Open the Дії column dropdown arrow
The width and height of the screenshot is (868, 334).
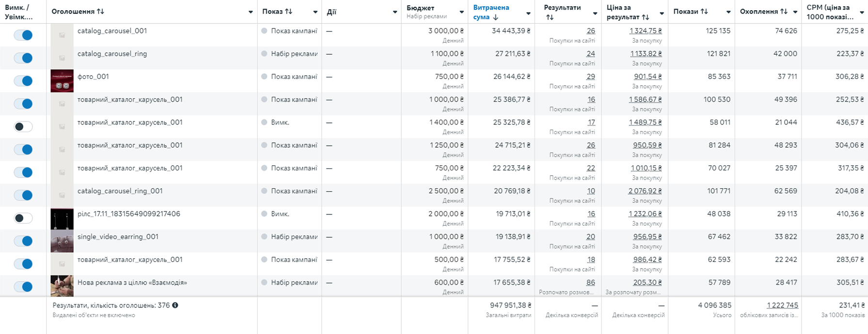395,12
